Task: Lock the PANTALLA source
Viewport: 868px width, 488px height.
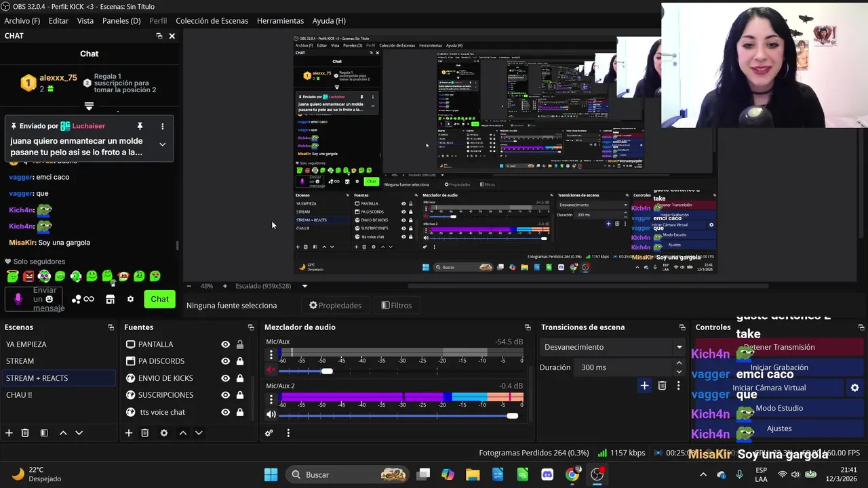Action: pyautogui.click(x=239, y=344)
